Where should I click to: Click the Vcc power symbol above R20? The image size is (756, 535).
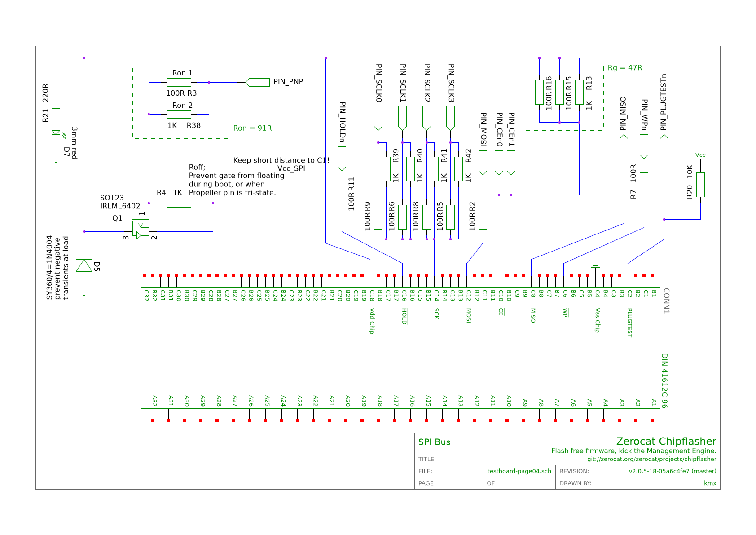[700, 155]
